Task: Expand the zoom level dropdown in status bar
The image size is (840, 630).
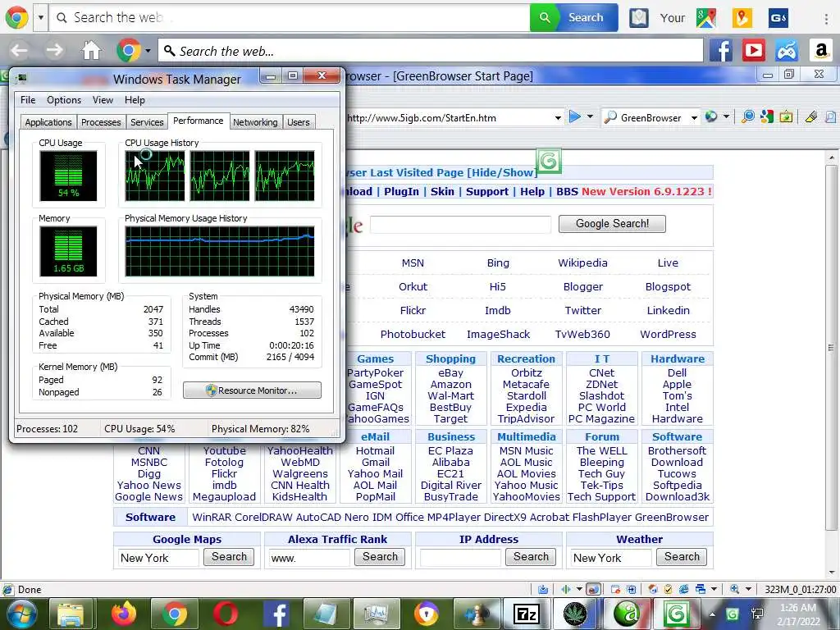Action: click(x=748, y=589)
